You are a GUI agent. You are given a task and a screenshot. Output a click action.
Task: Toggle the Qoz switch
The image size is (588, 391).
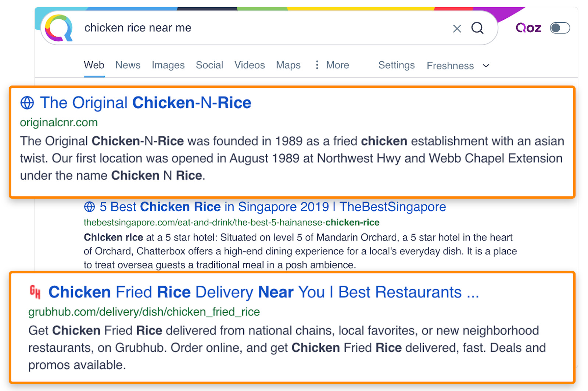click(x=560, y=28)
